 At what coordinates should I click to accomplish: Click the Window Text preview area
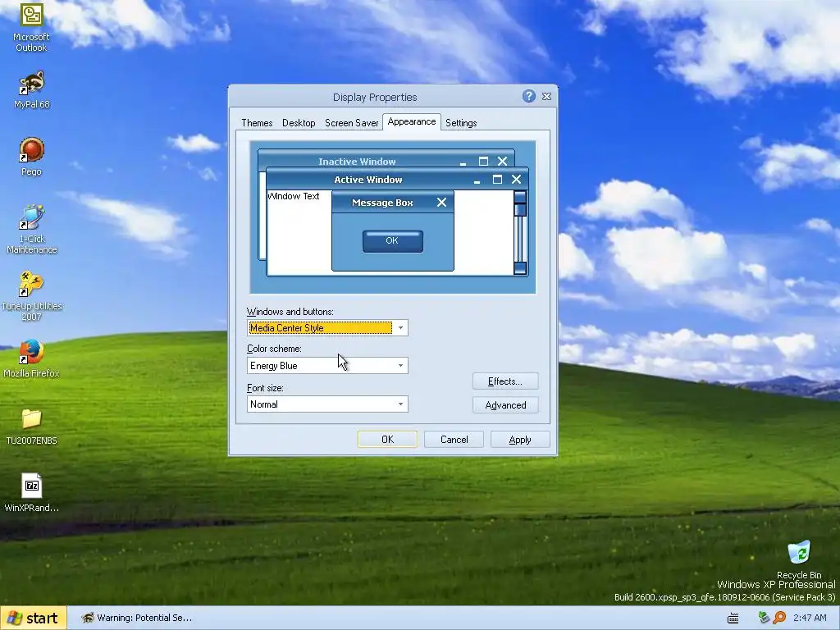294,196
